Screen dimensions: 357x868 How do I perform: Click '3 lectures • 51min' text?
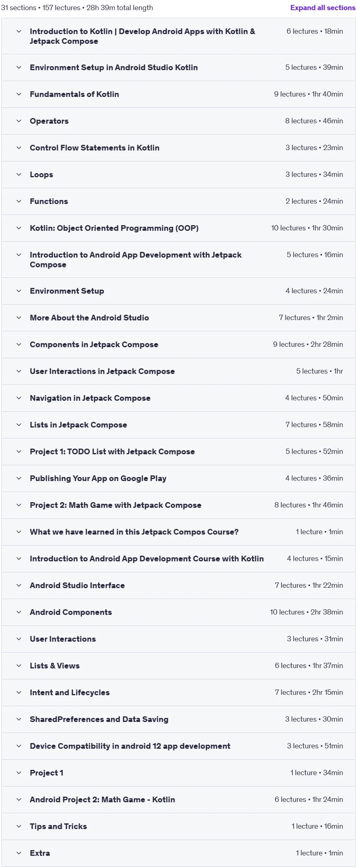[315, 746]
